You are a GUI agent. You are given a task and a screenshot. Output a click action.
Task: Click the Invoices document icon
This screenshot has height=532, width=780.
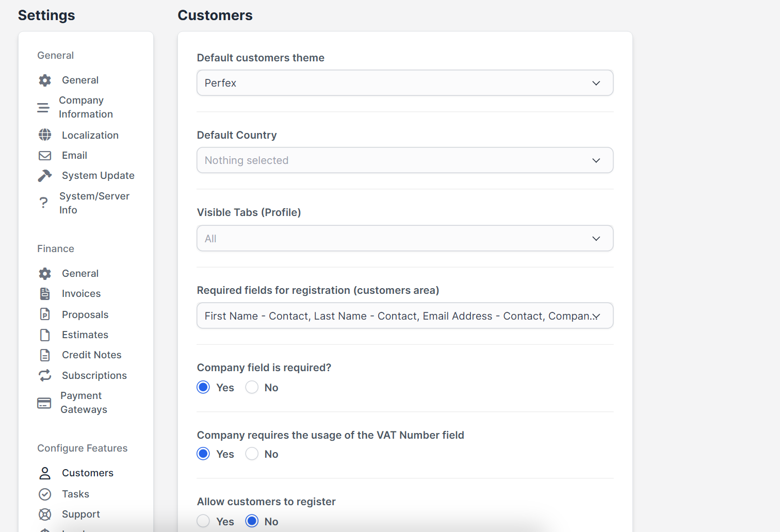pyautogui.click(x=45, y=294)
